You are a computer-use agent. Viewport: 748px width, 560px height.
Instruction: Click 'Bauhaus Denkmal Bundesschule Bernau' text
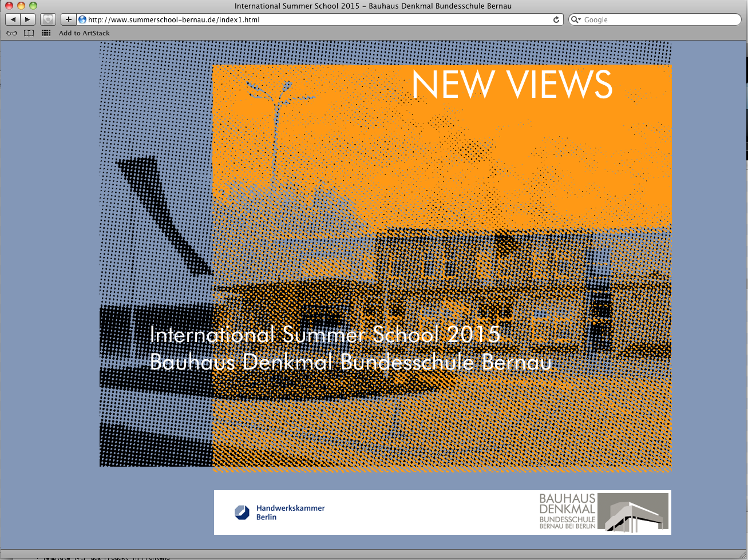(x=350, y=362)
